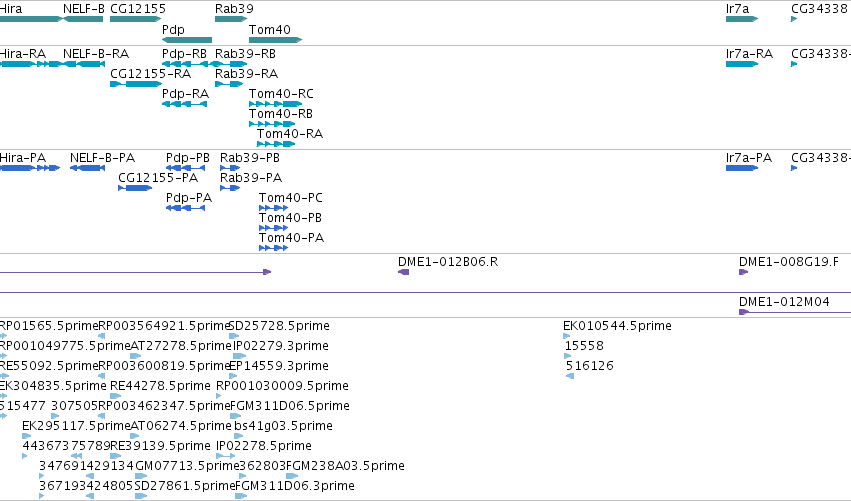
Task: Click the Pdp-RA transcript label
Action: 185,94
